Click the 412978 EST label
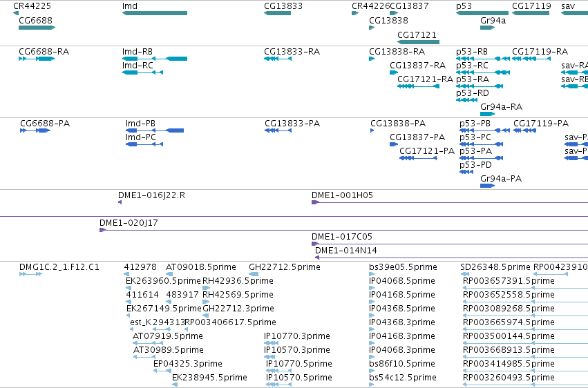The width and height of the screenshot is (588, 388). (x=140, y=267)
